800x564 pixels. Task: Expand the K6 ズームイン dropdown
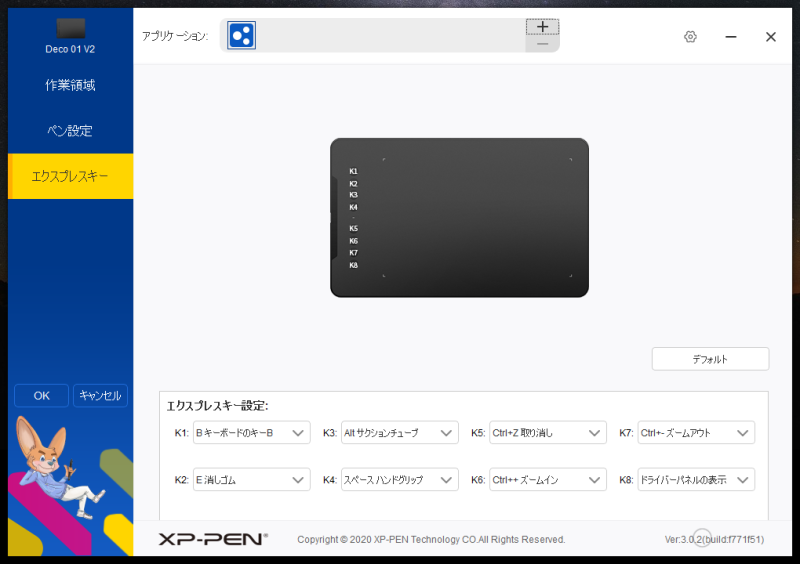(x=548, y=480)
